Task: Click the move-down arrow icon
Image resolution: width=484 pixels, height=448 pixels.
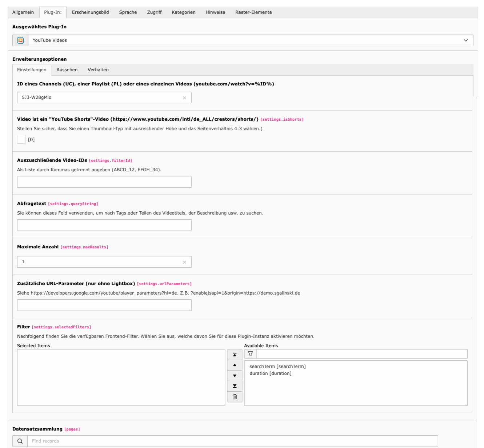Action: (235, 375)
